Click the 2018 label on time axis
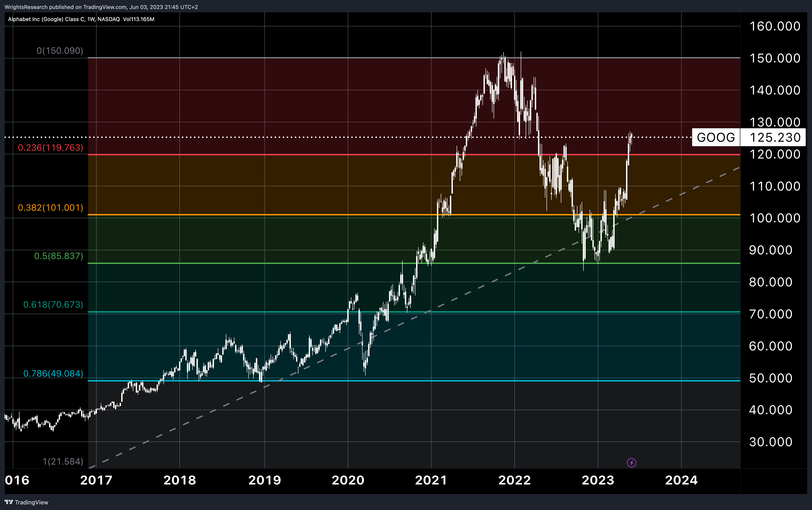 click(180, 480)
